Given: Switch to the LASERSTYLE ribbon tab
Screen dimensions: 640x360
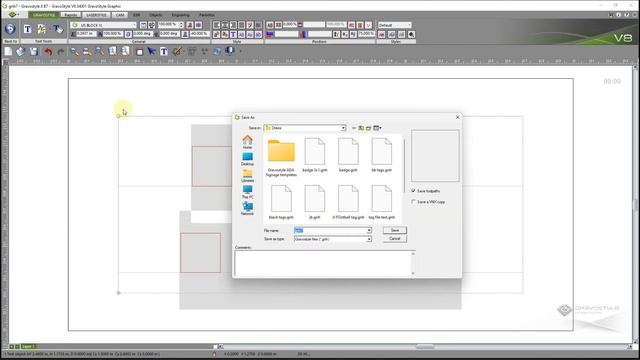Looking at the screenshot, I should point(96,15).
